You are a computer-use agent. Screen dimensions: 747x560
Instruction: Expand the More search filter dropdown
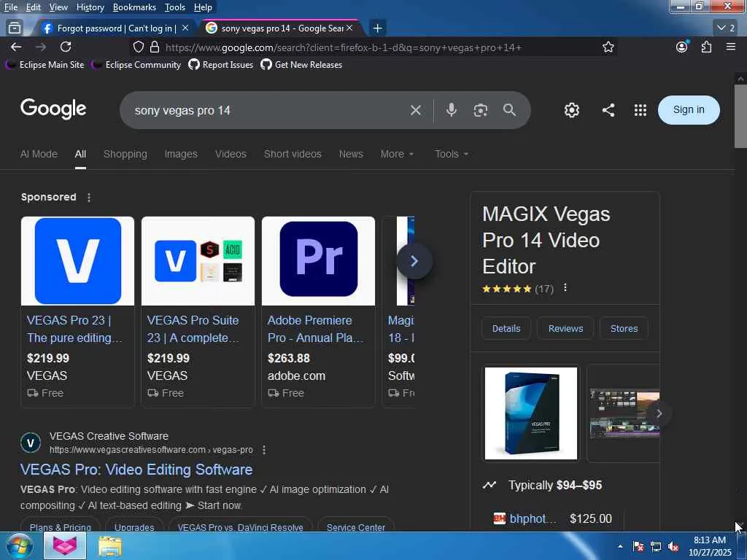point(397,154)
